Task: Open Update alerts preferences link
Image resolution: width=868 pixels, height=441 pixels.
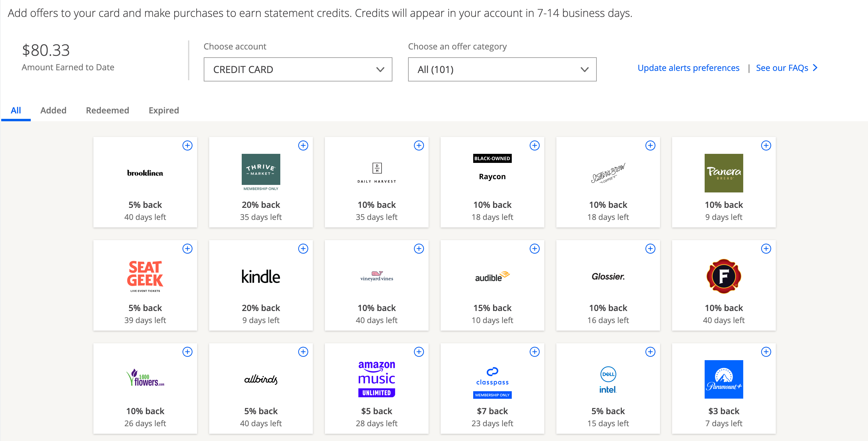Action: coord(688,68)
